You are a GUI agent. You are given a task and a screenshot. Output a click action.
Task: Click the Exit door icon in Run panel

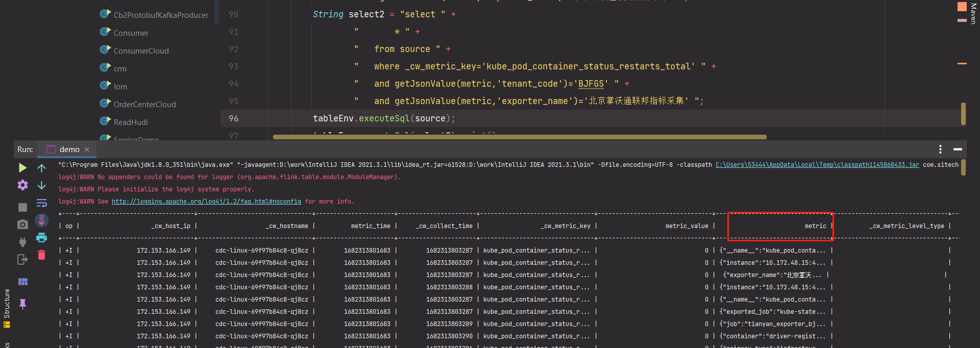22,260
